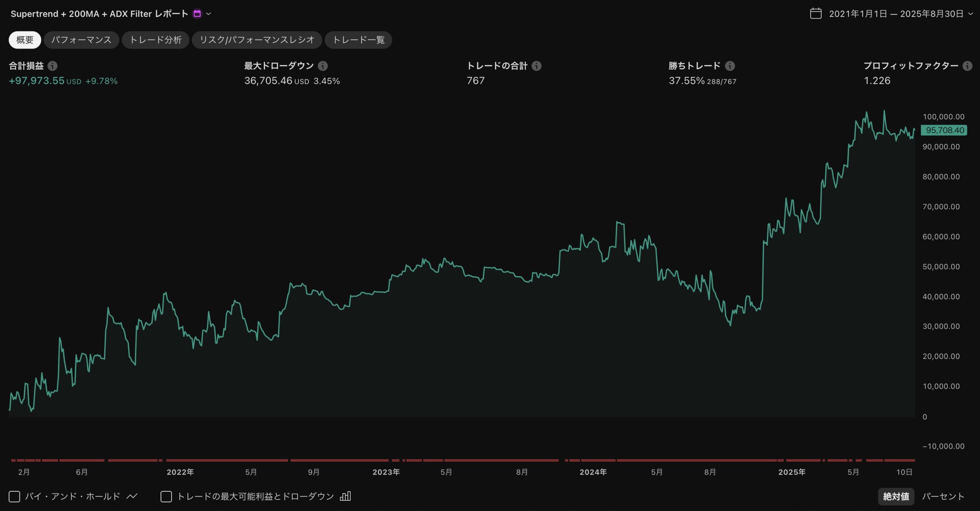Switch chart to パーセント mode

pos(942,496)
